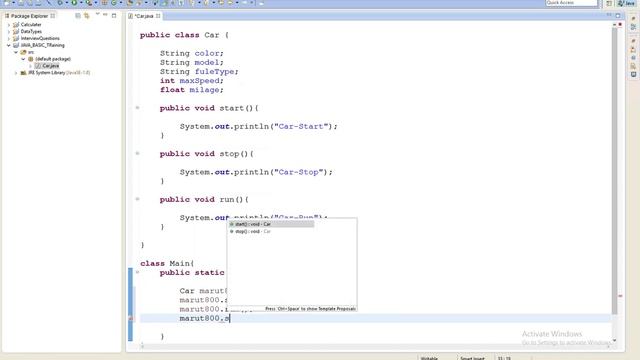Show the minimized Declaration view
This screenshot has height=360, width=640.
633,66
